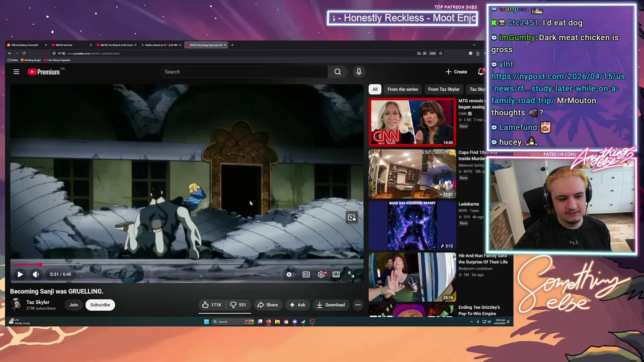Open the Nothing Burger bookmark
This screenshot has width=644, height=362.
(31, 60)
